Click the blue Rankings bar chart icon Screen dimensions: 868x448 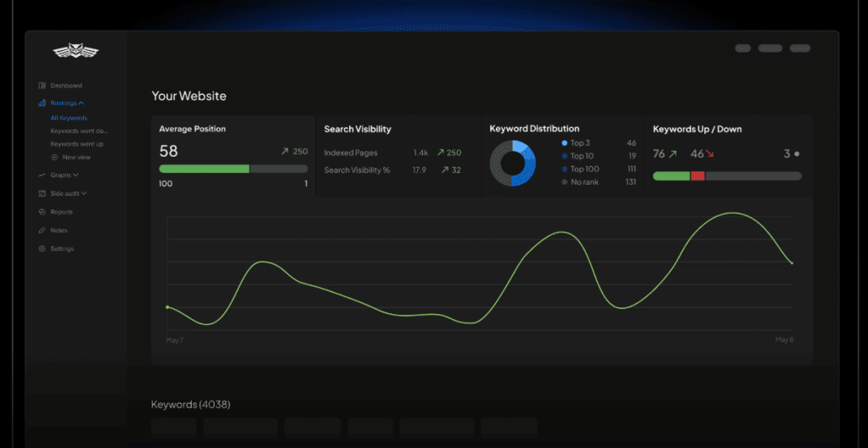coord(42,103)
